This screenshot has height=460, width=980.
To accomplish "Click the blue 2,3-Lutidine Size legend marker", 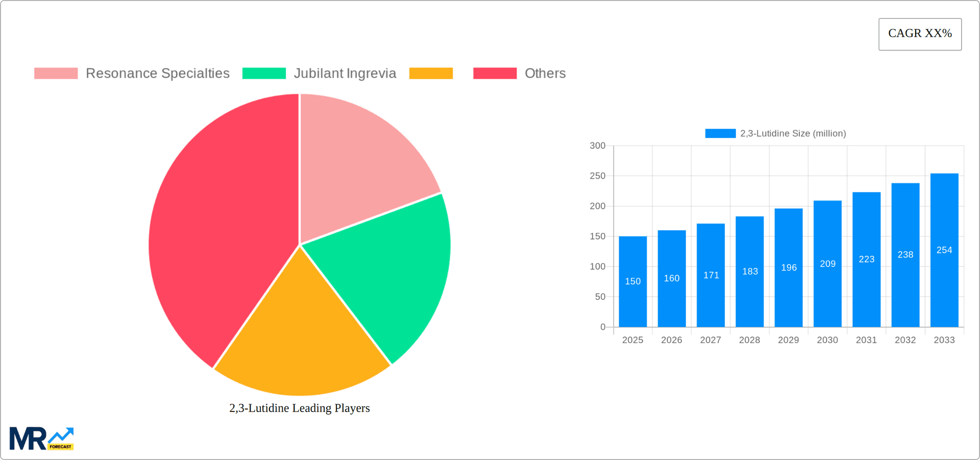I will (720, 133).
